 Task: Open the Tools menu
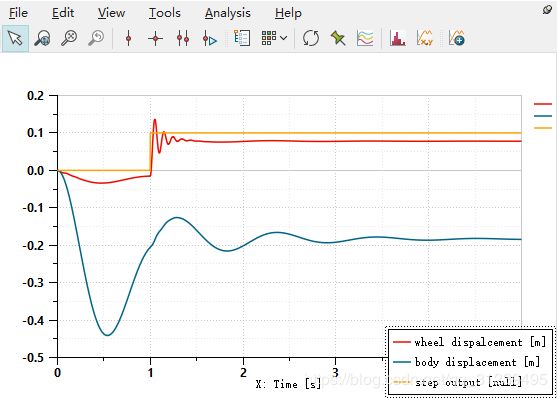164,13
